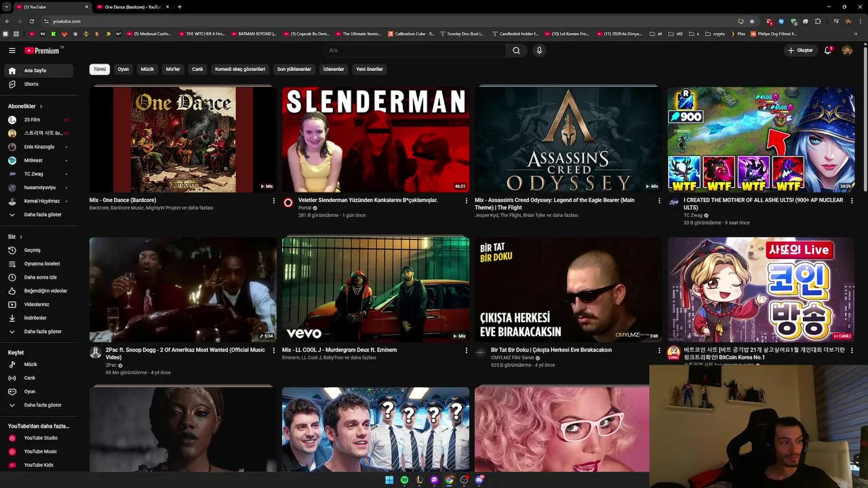The image size is (868, 488).
Task: Open options for Ashe Ults video
Action: pos(852,201)
